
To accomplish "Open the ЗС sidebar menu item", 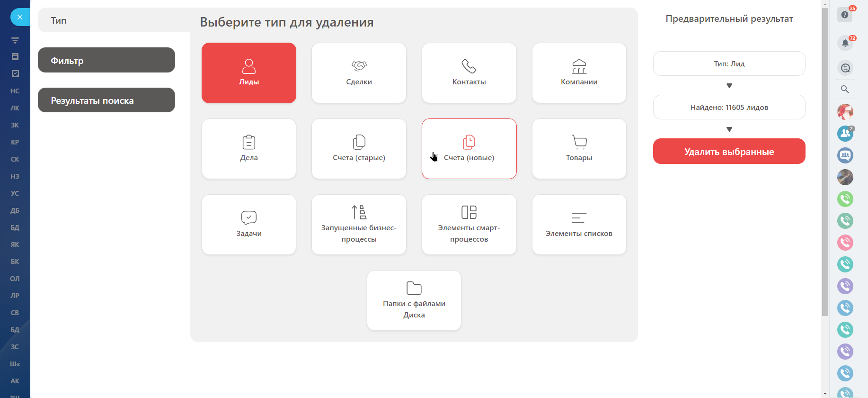I will point(15,347).
